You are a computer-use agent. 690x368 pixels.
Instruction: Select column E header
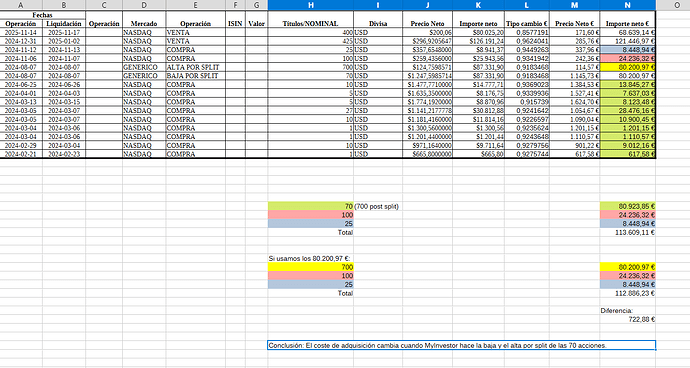[196, 5]
